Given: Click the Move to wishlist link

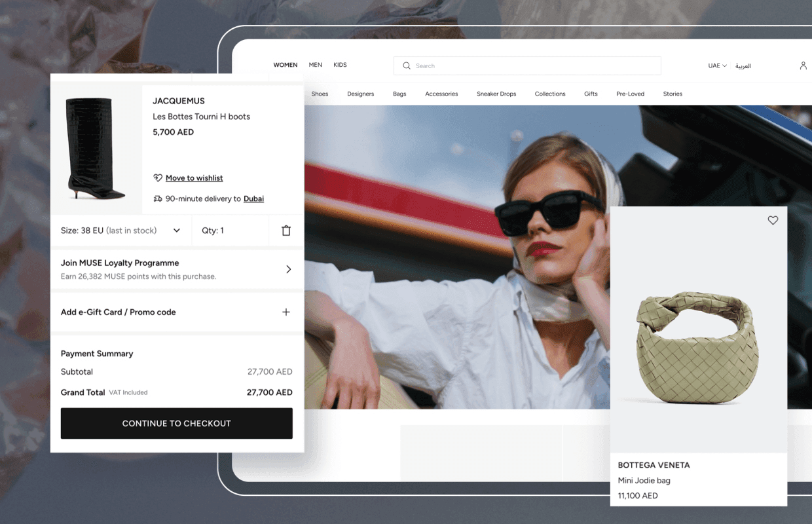Looking at the screenshot, I should pyautogui.click(x=194, y=178).
